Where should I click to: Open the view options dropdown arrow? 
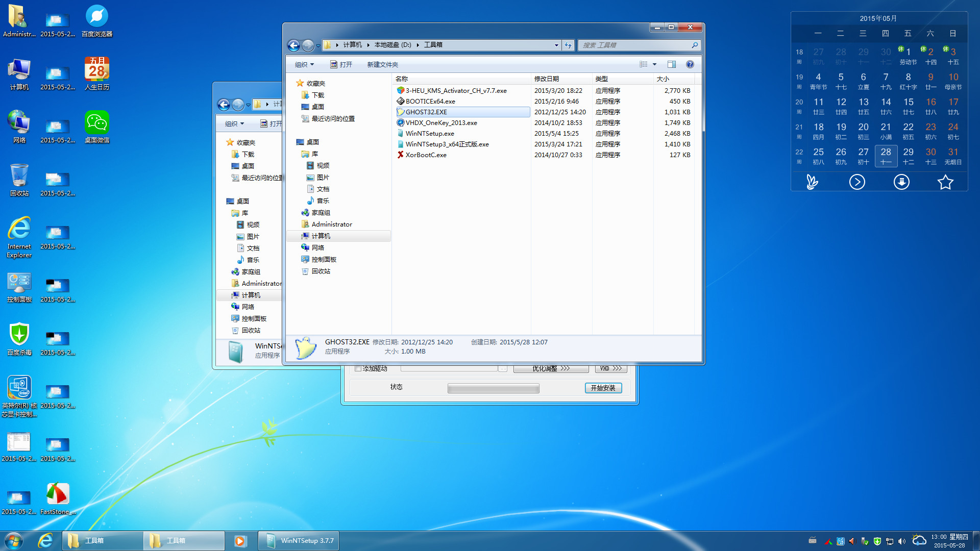(654, 64)
